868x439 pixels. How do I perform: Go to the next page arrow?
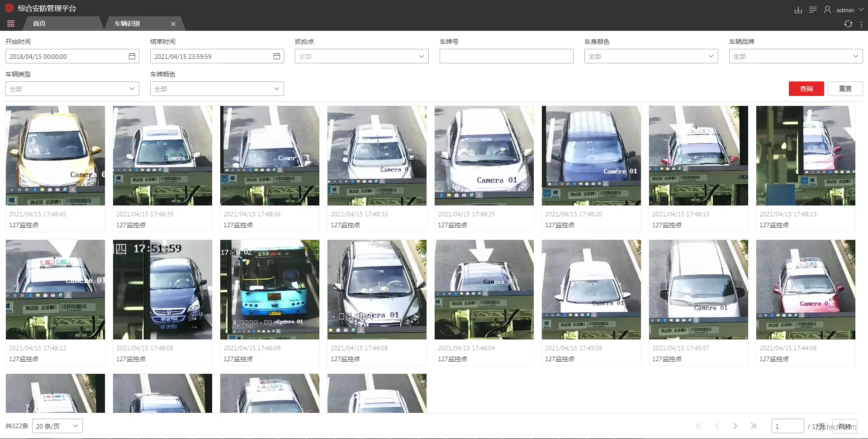click(735, 426)
